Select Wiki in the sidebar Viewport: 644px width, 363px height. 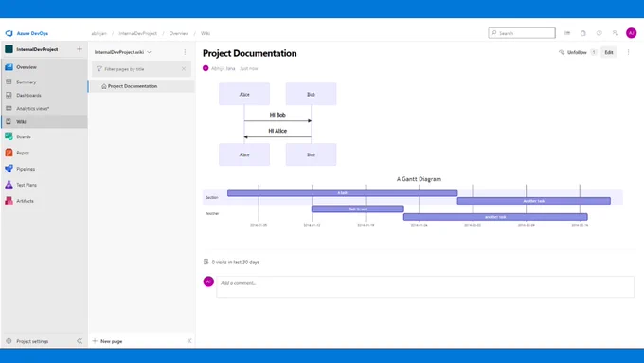pyautogui.click(x=45, y=121)
